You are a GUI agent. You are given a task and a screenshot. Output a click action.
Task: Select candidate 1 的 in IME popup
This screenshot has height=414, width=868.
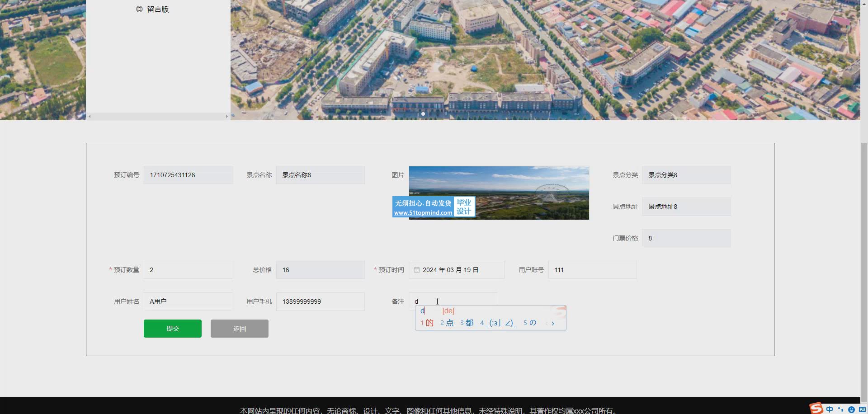427,323
